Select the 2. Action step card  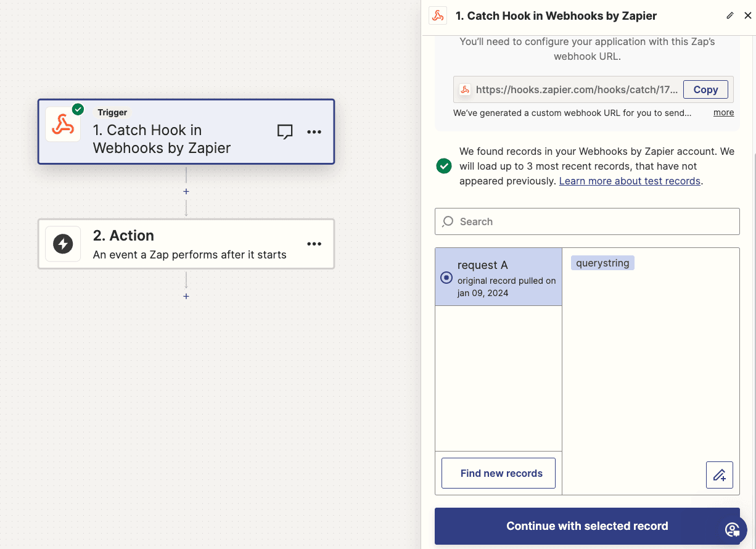click(186, 244)
